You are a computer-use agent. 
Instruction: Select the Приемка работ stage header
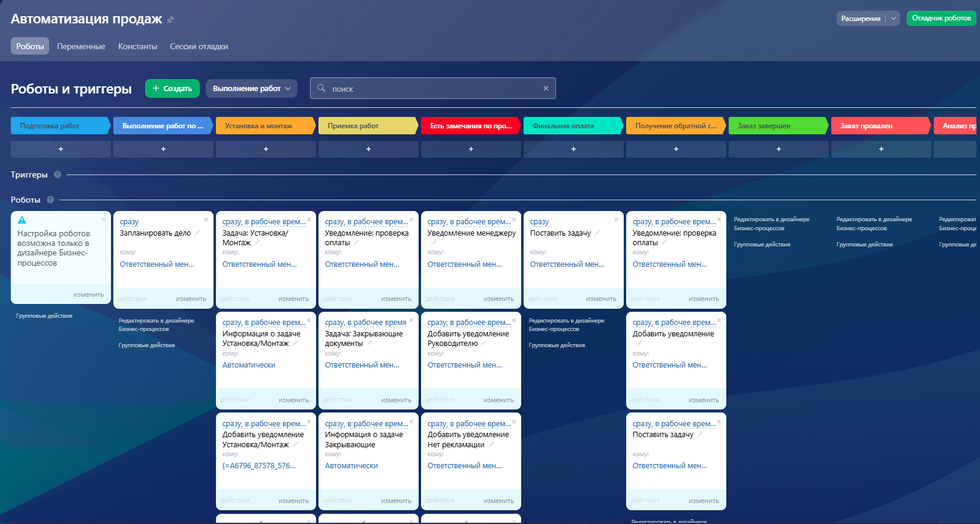[x=368, y=126]
